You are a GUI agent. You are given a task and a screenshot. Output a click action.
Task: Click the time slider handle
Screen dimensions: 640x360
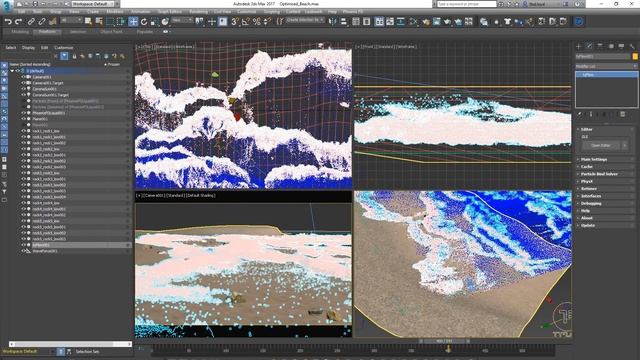point(444,341)
